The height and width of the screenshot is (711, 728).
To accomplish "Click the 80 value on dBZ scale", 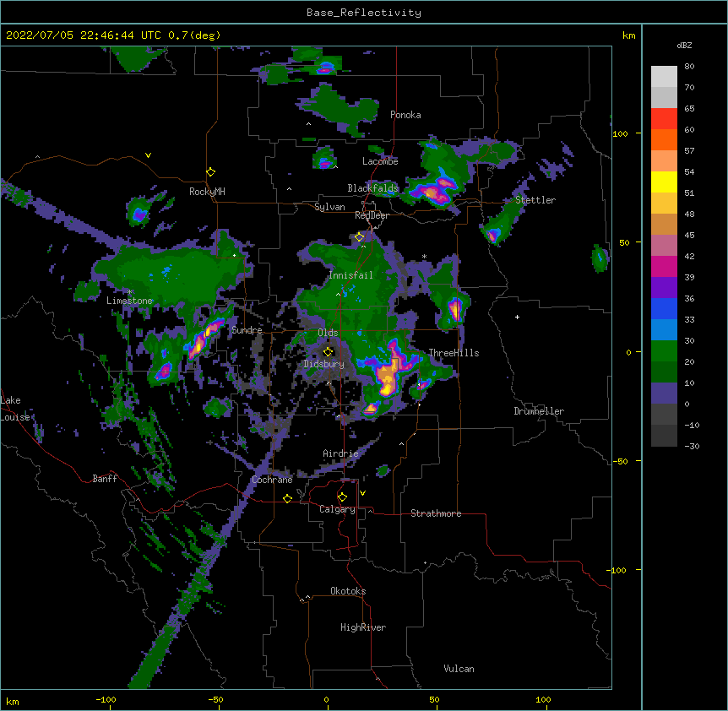I will (689, 67).
